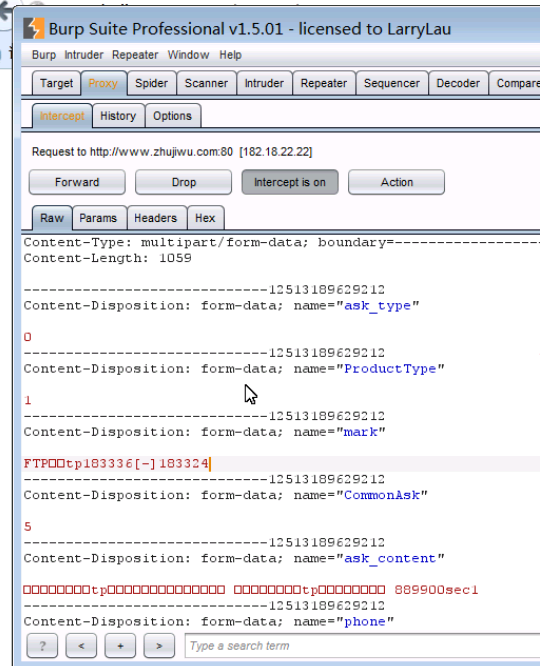The image size is (540, 666).
Task: Go to next search match
Action: 159,646
